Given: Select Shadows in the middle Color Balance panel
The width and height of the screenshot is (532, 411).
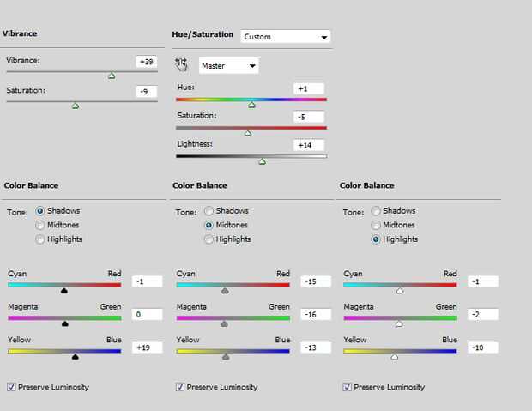Looking at the screenshot, I should click(x=209, y=211).
